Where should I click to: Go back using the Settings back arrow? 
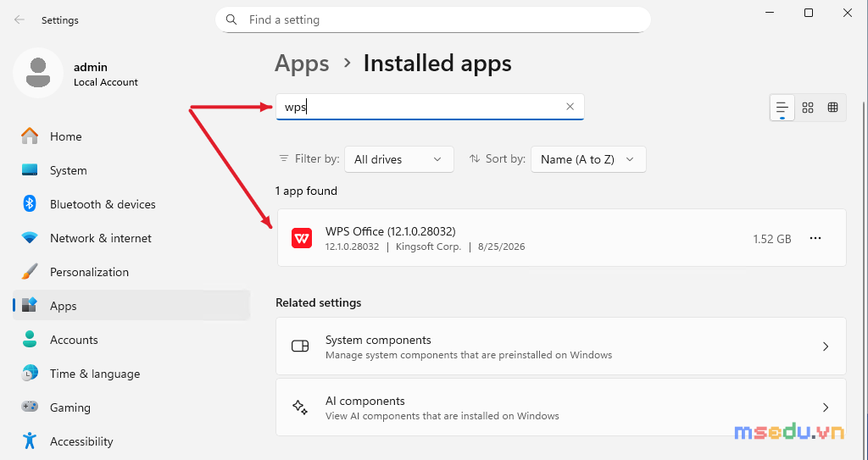(19, 20)
